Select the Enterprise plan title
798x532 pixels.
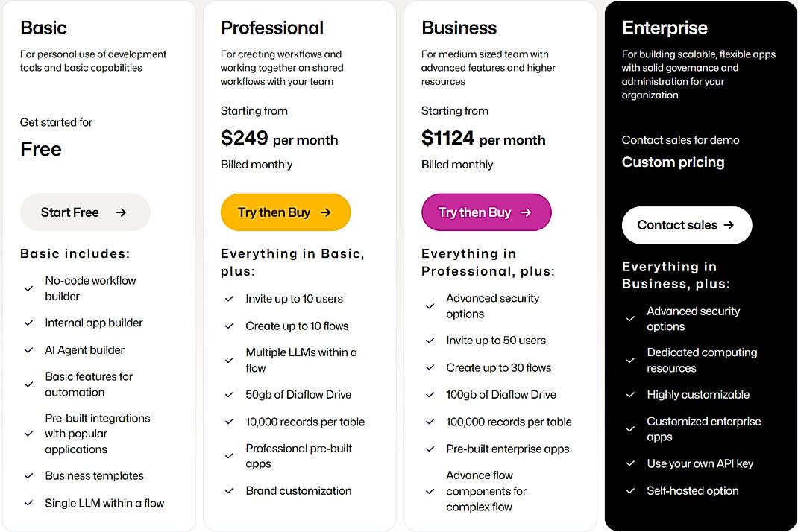[665, 28]
